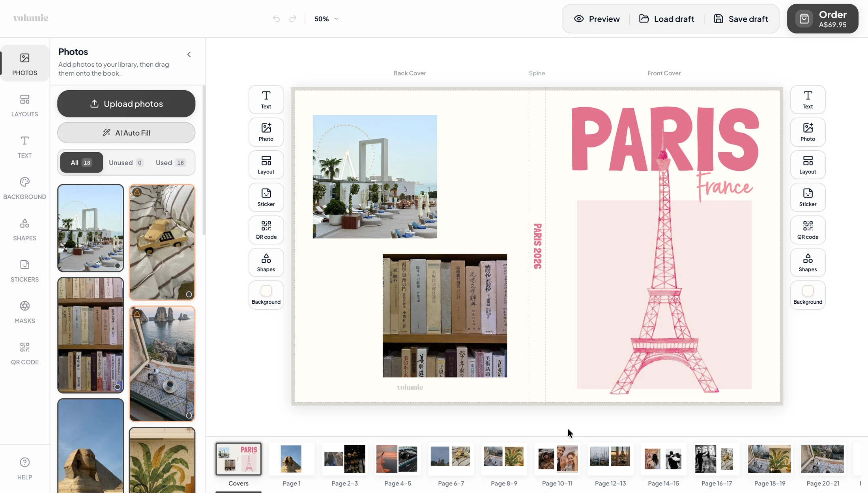Open the Masks sidebar panel
The width and height of the screenshot is (868, 493).
[x=24, y=312]
